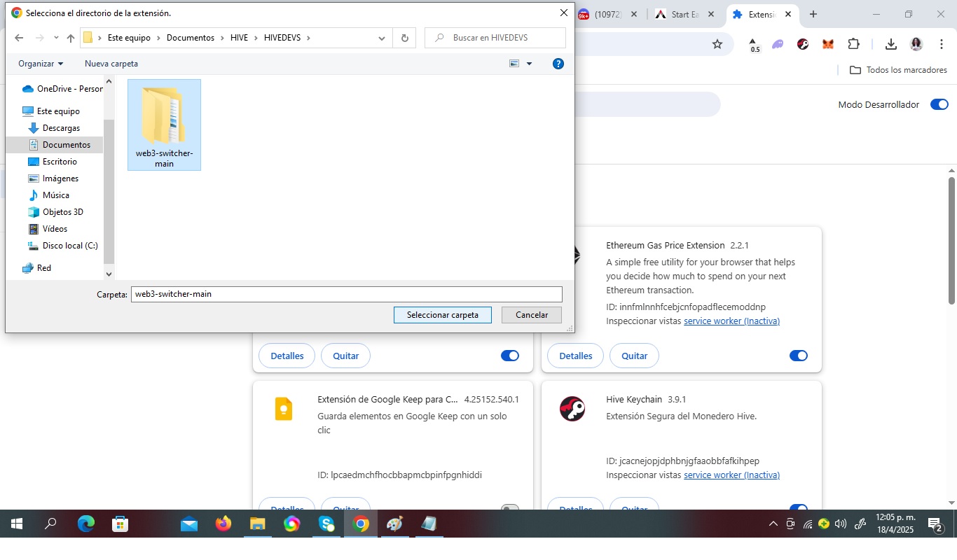Bookmark this page with star icon
Screen dimensions: 957x560
717,44
